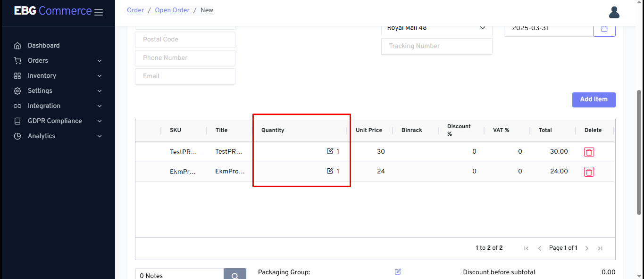Edit the Packaging Group
This screenshot has width=644, height=279.
click(398, 271)
